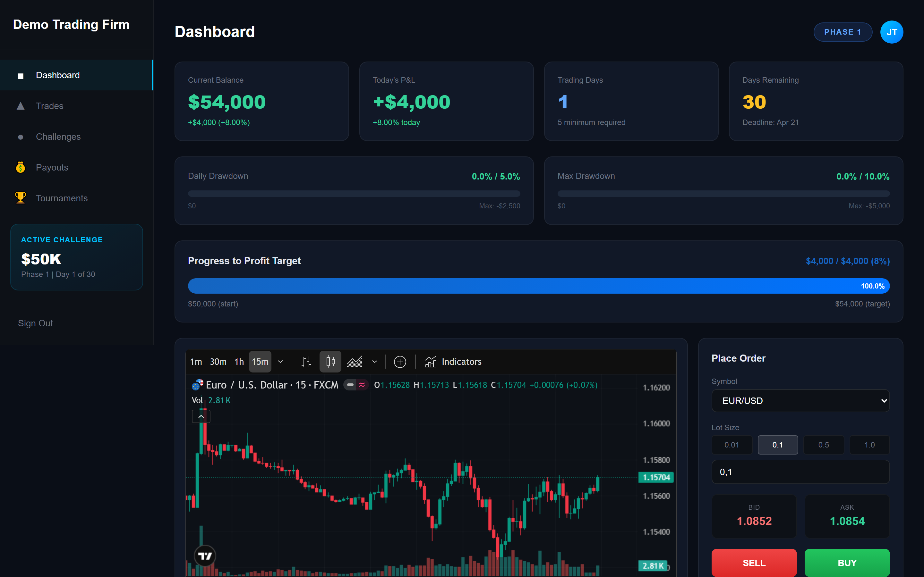
Task: Click the lot size input showing 0,1
Action: click(x=800, y=472)
